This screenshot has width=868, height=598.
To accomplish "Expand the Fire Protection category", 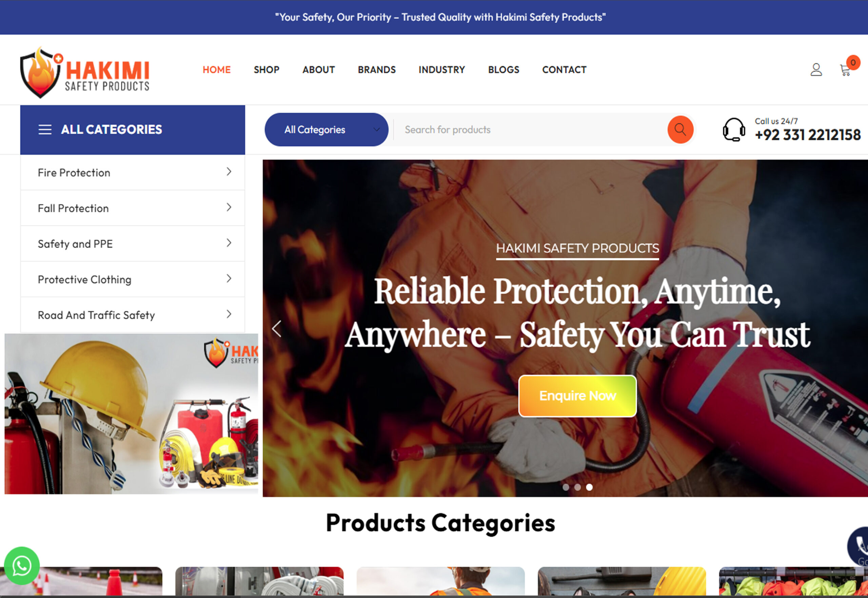I will pos(133,172).
